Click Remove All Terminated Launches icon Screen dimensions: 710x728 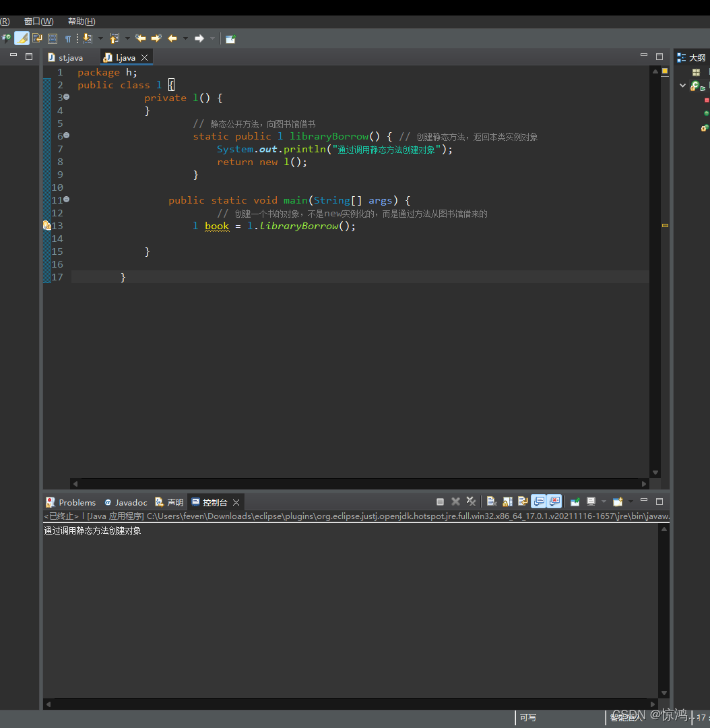click(471, 502)
